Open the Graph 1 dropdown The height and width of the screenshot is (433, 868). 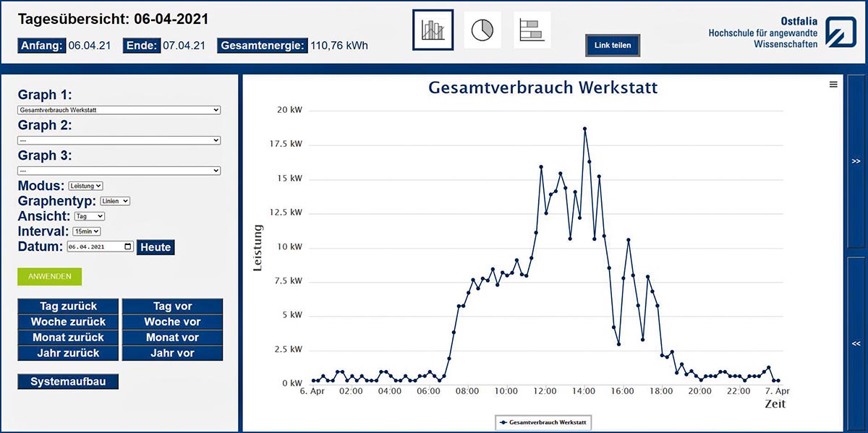pos(119,110)
